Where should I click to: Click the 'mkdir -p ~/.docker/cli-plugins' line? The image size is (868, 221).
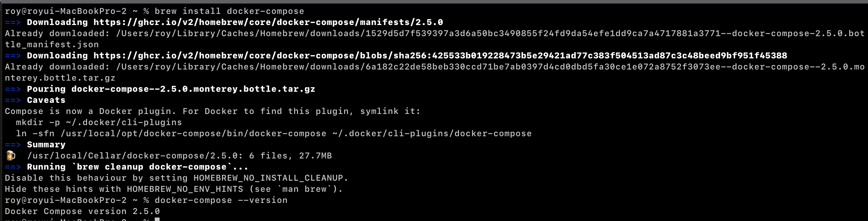(x=99, y=123)
